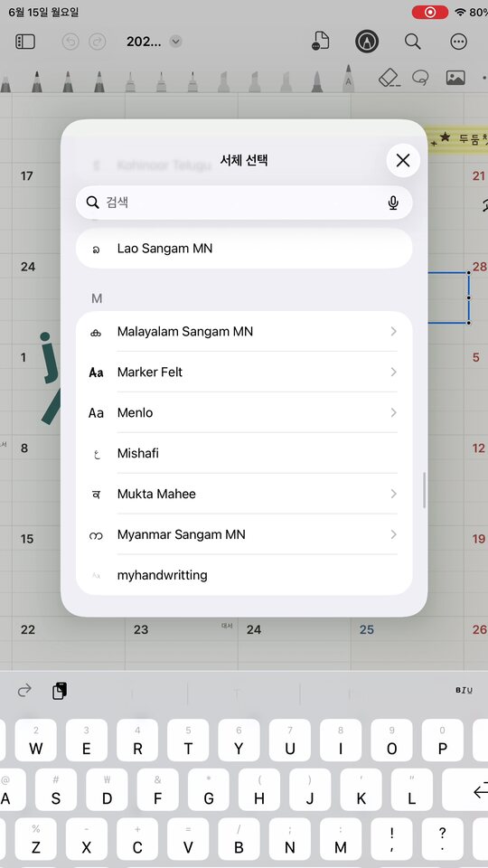Image resolution: width=488 pixels, height=868 pixels.
Task: Open the document title dropdown chevron
Action: tap(175, 42)
